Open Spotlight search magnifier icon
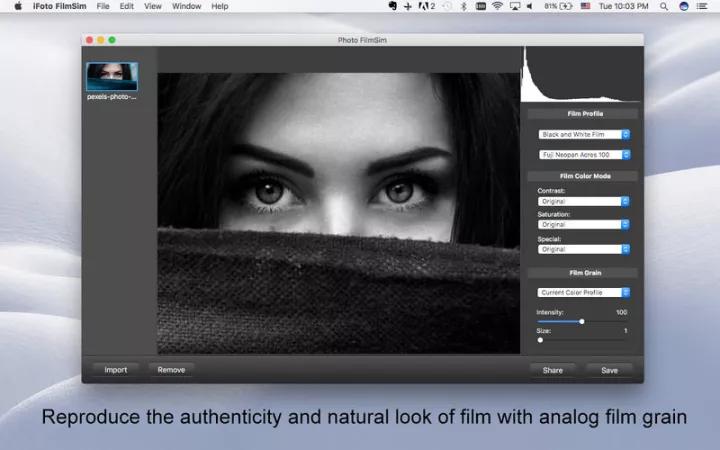The width and height of the screenshot is (720, 450). coord(664,6)
